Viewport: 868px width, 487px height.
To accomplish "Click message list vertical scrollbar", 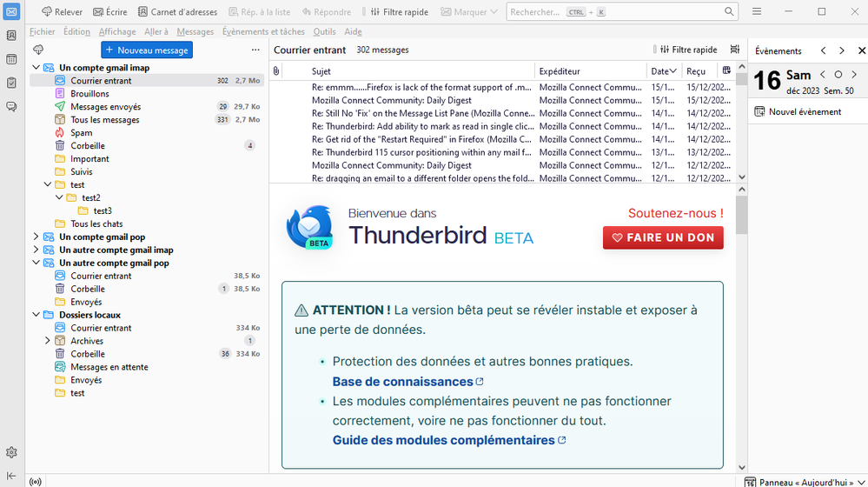I will (x=742, y=122).
